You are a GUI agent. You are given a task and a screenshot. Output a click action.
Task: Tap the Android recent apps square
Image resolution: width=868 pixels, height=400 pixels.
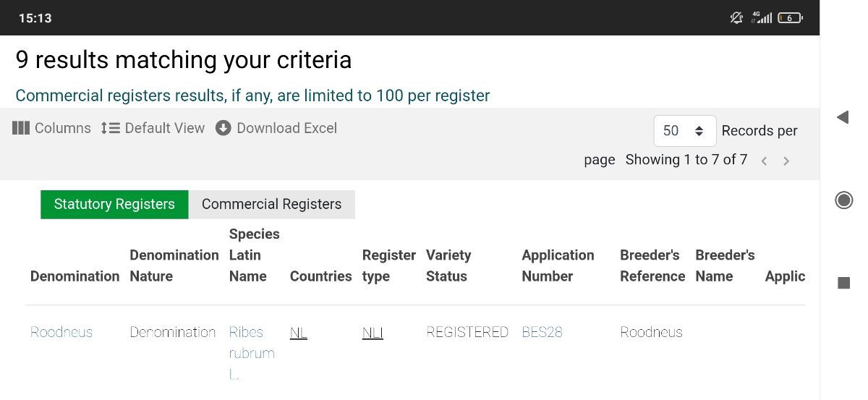(843, 283)
